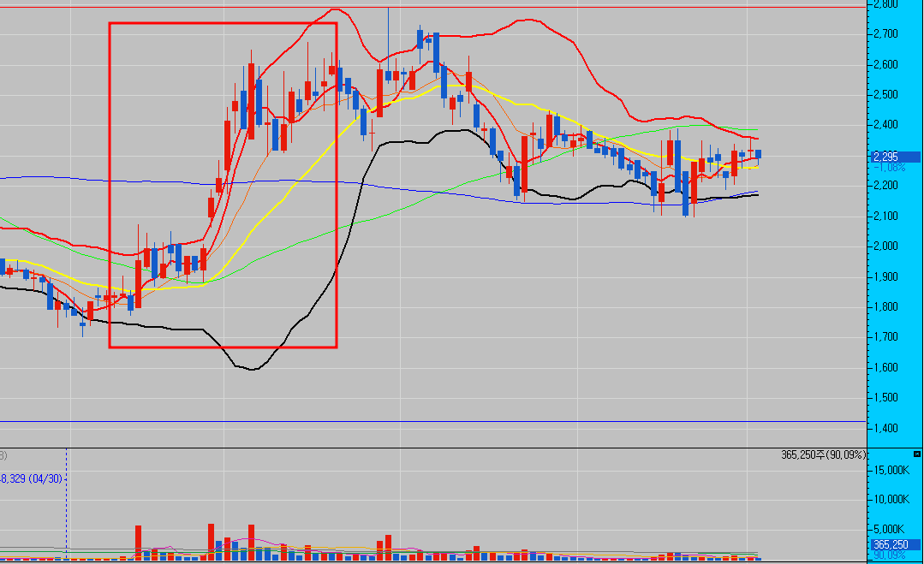Click the 2,700 price axis label
The width and height of the screenshot is (924, 564).
tap(885, 34)
